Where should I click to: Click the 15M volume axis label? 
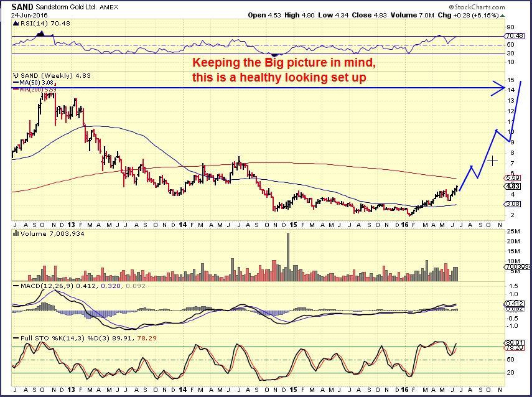pyautogui.click(x=513, y=251)
